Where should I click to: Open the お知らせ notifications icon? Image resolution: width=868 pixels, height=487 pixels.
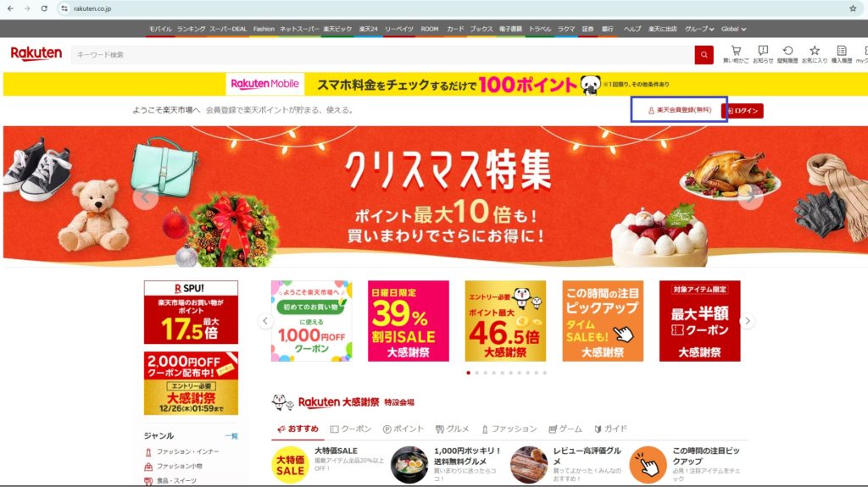pyautogui.click(x=763, y=53)
